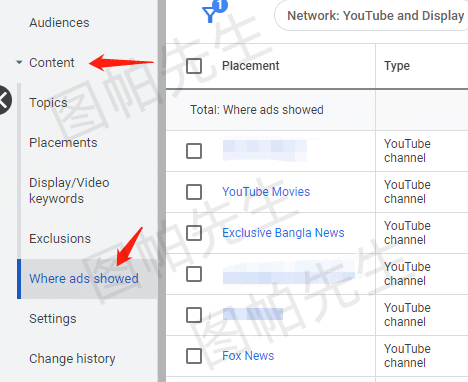Open blurred placement above Fox News

tap(253, 314)
